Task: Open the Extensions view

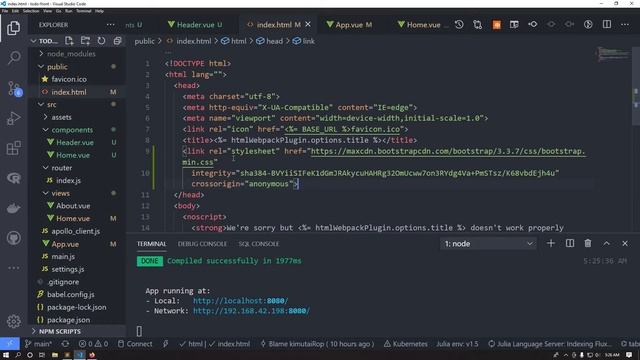Action: click(x=13, y=148)
